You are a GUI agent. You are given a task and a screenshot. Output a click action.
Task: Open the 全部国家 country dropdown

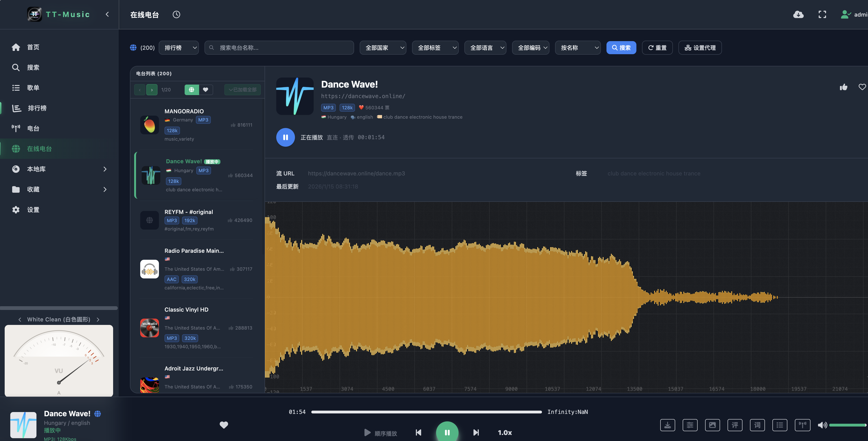pos(383,48)
